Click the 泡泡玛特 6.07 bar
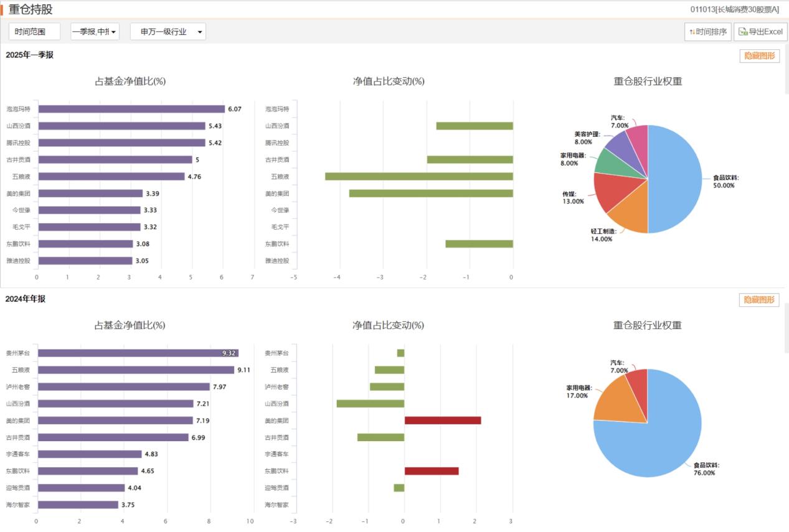The width and height of the screenshot is (789, 532). pyautogui.click(x=131, y=108)
